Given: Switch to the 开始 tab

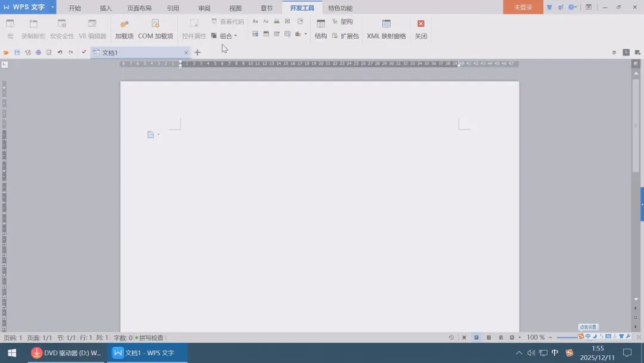Looking at the screenshot, I should click(x=75, y=8).
